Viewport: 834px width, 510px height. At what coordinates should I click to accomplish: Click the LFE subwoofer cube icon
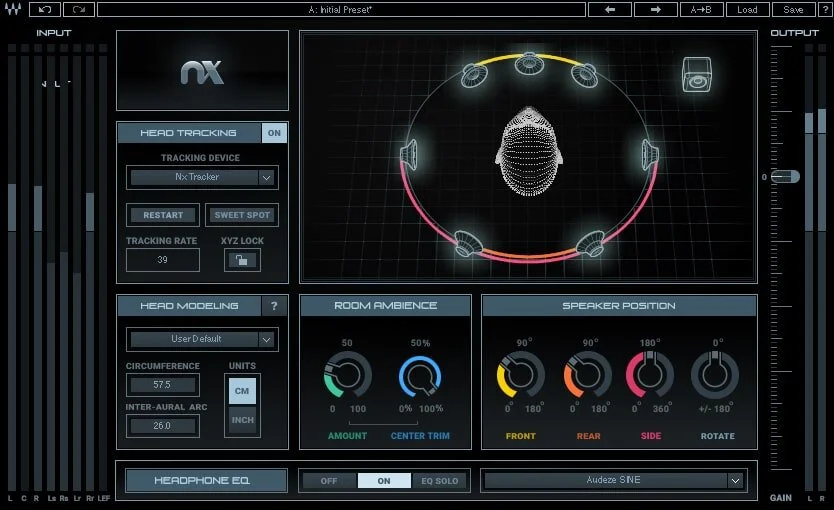coord(697,74)
